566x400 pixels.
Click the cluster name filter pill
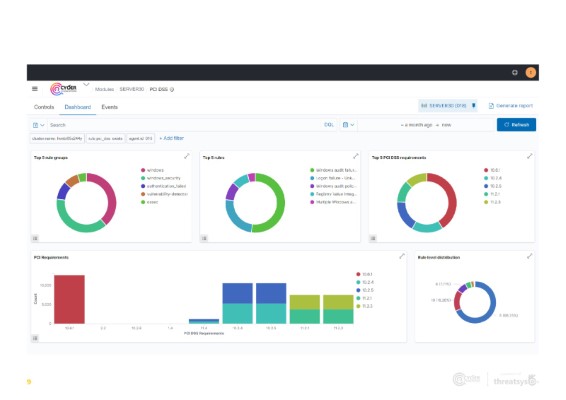[57, 138]
